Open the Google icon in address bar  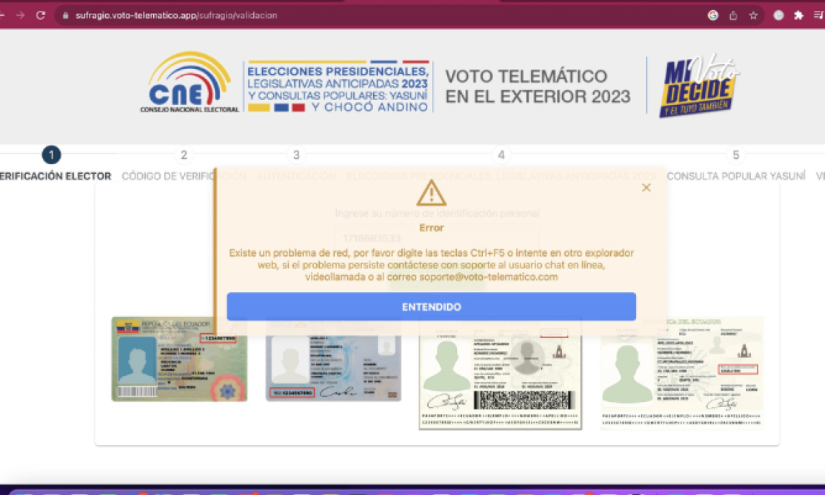[713, 15]
